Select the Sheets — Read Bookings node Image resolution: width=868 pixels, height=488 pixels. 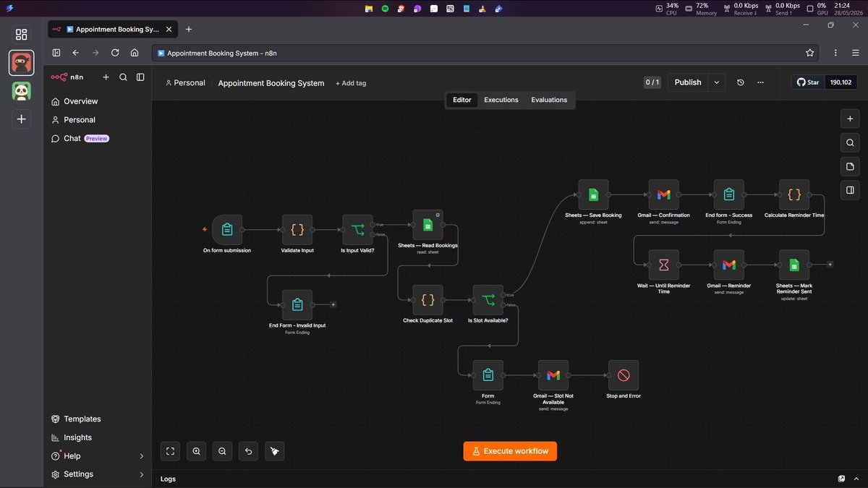point(427,225)
